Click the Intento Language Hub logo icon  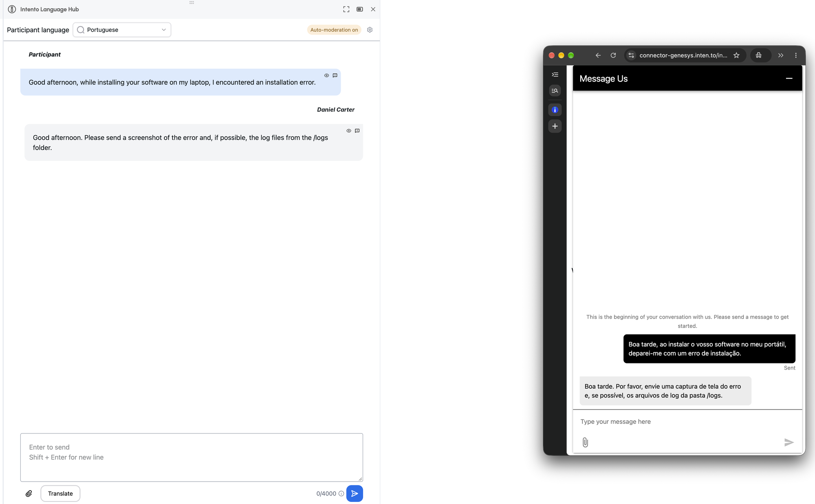[x=12, y=9]
